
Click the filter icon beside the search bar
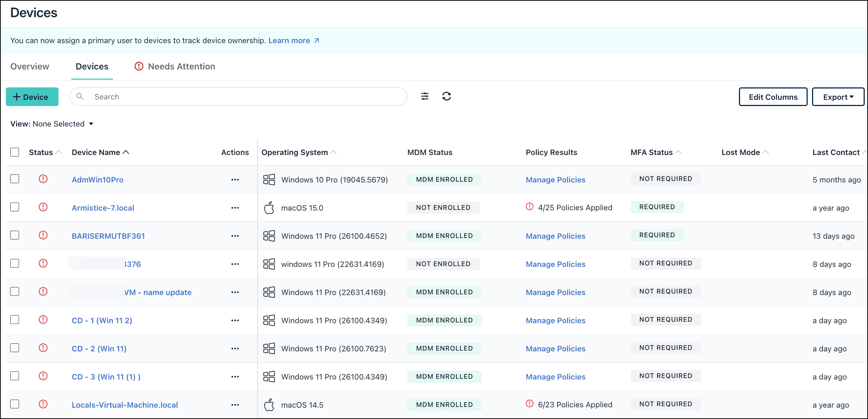tap(425, 97)
